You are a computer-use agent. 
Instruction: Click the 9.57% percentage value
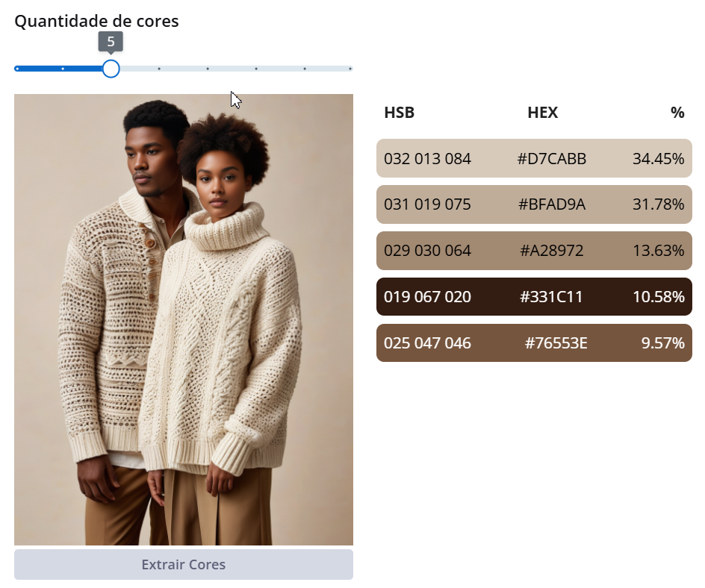pyautogui.click(x=663, y=343)
